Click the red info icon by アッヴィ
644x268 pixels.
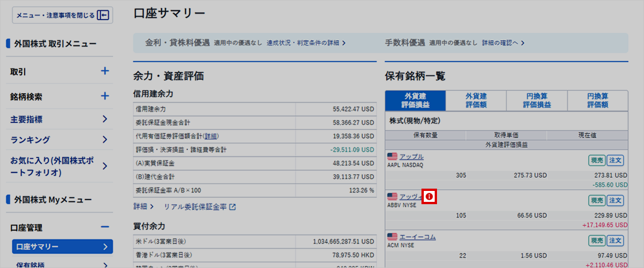[429, 197]
